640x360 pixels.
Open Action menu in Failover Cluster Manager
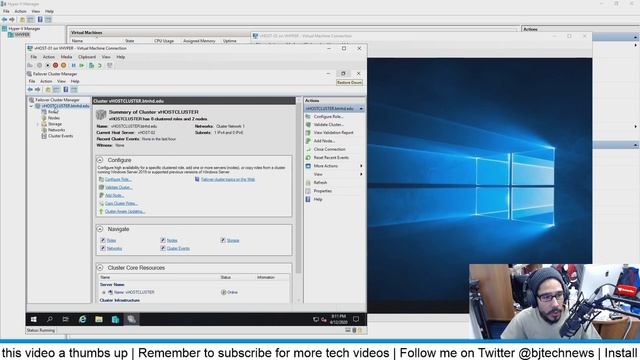click(x=46, y=81)
